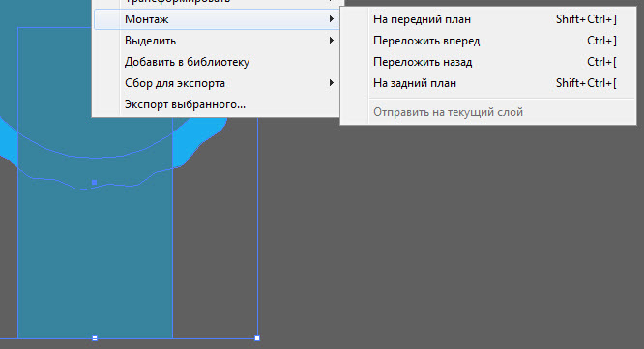The height and width of the screenshot is (349, 644).
Task: Open Сбор для экспорта submenu
Action: click(217, 83)
